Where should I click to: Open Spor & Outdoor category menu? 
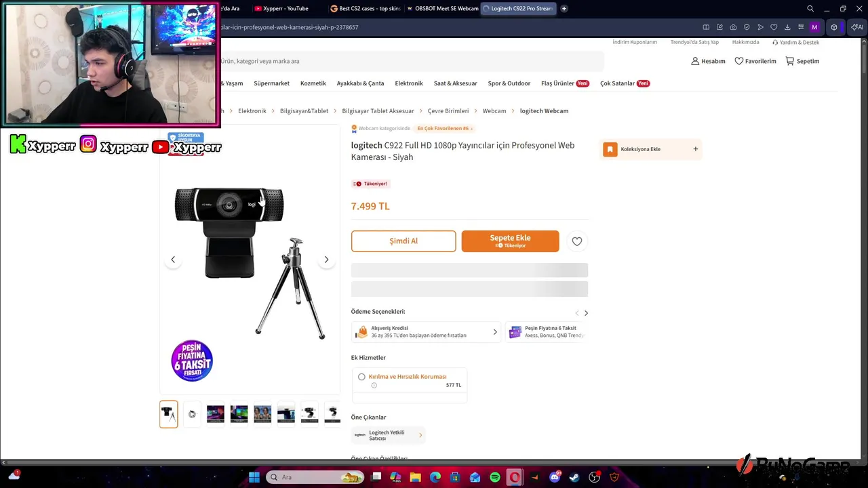click(509, 83)
